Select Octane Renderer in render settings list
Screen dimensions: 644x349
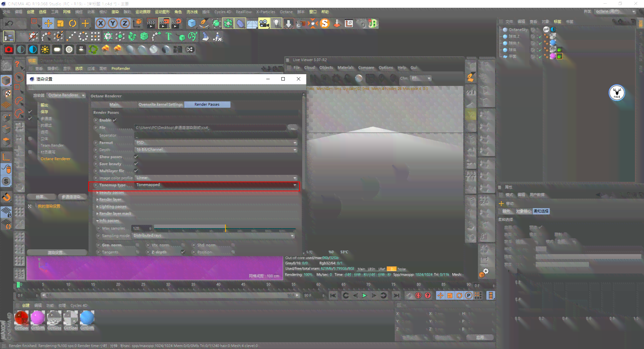55,159
